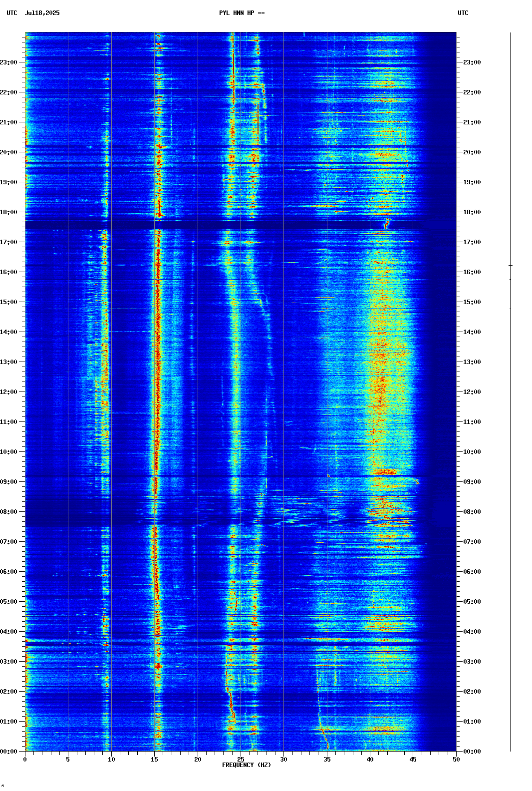Click the right-axis 03:00 time label
Screen dimensions: 532x791
coord(472,662)
